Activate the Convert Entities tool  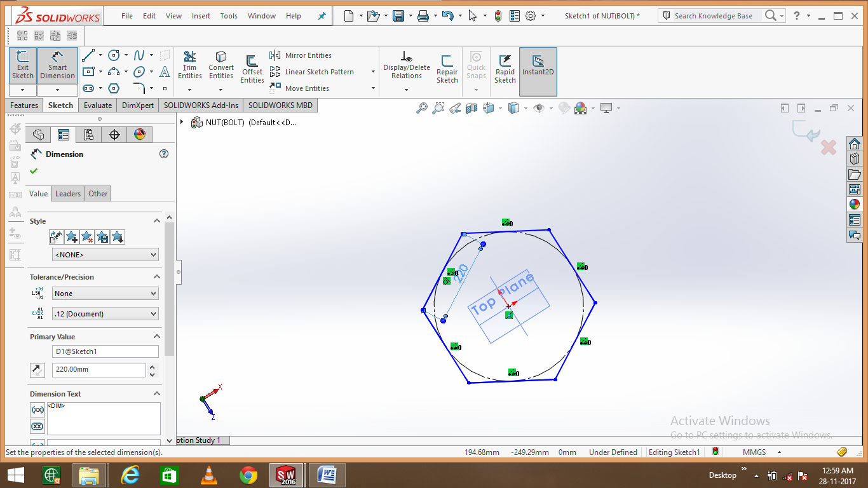tap(220, 64)
